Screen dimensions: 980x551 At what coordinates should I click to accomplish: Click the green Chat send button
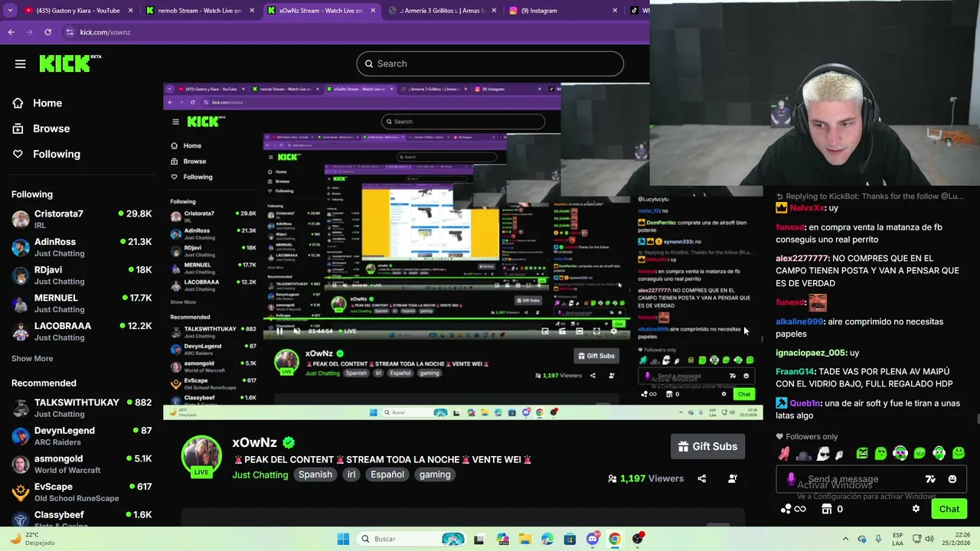(x=949, y=509)
